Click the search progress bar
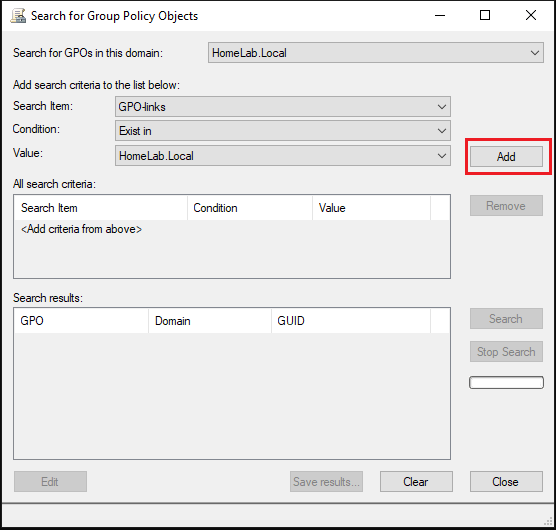The width and height of the screenshot is (556, 530). tap(506, 383)
